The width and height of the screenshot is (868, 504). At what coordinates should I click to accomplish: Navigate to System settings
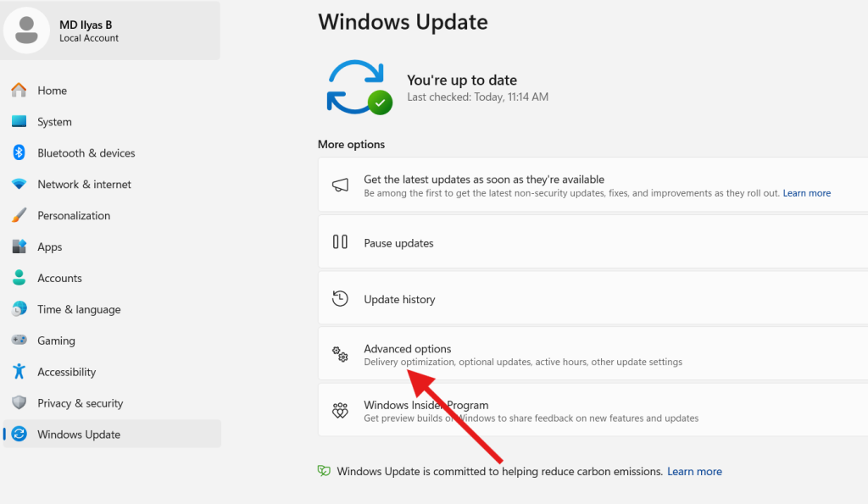[55, 121]
